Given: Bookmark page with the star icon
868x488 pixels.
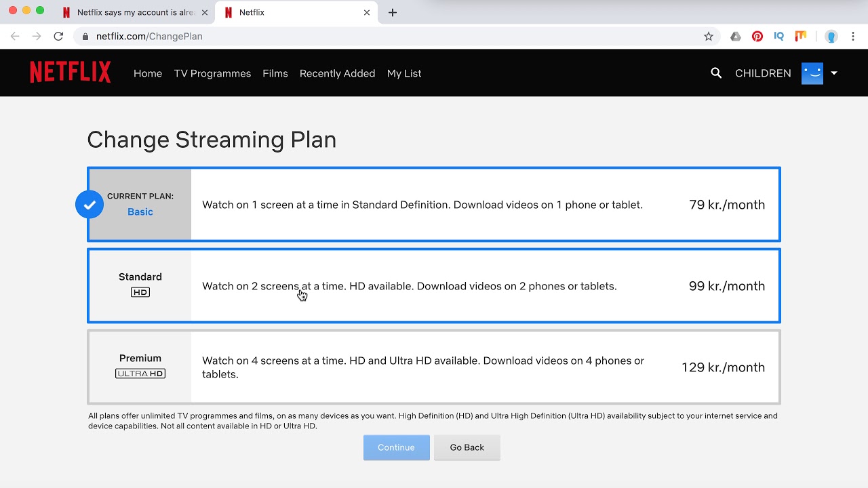Looking at the screenshot, I should pos(709,37).
